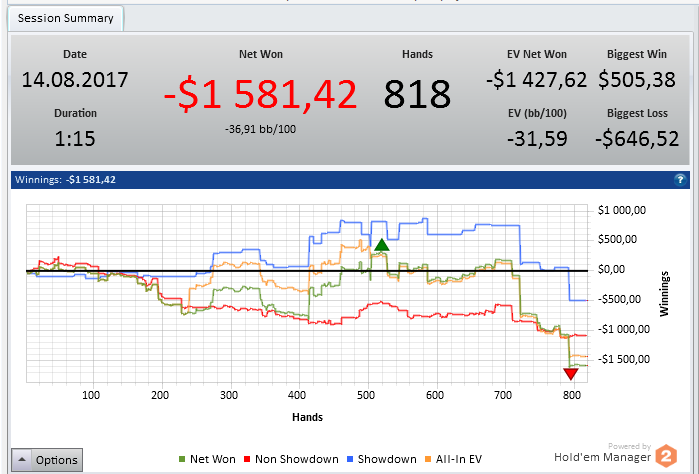Toggle the Non Showdown legend entry

(291, 459)
